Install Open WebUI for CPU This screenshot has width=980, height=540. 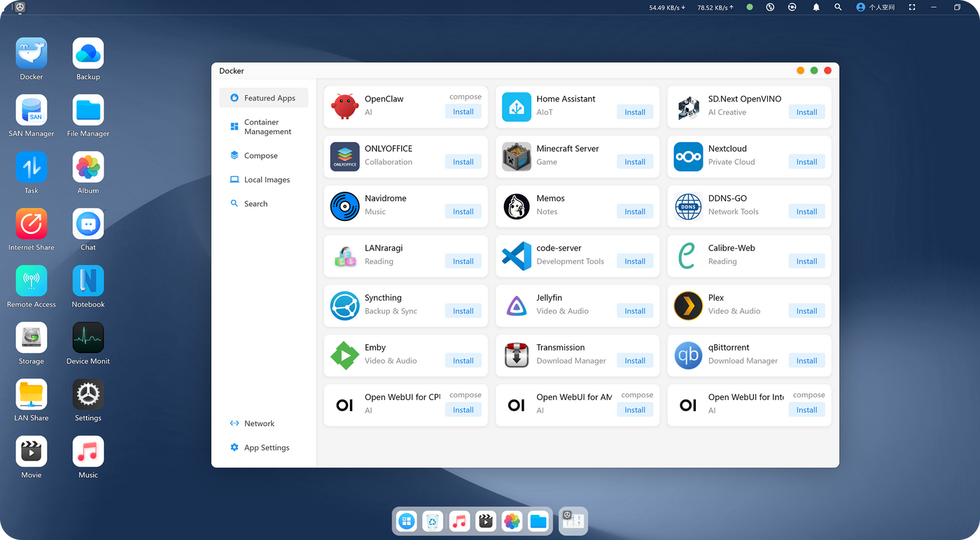(463, 410)
